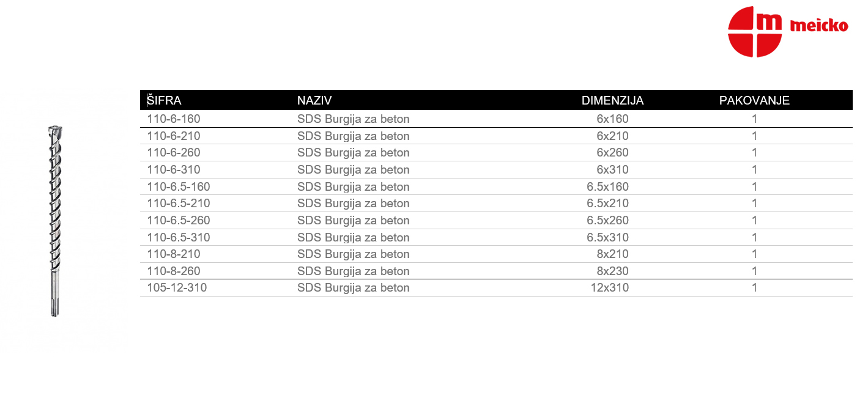Select the 6.5x310 dimension cell
The image size is (868, 401).
coord(607,238)
